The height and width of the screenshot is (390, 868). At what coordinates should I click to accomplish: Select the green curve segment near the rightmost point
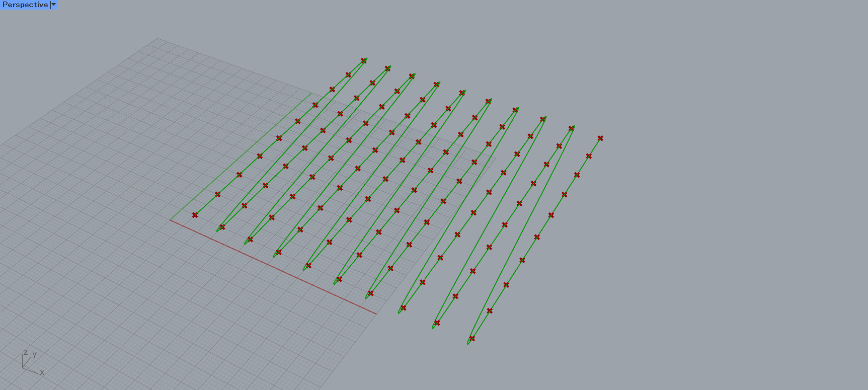[x=594, y=147]
